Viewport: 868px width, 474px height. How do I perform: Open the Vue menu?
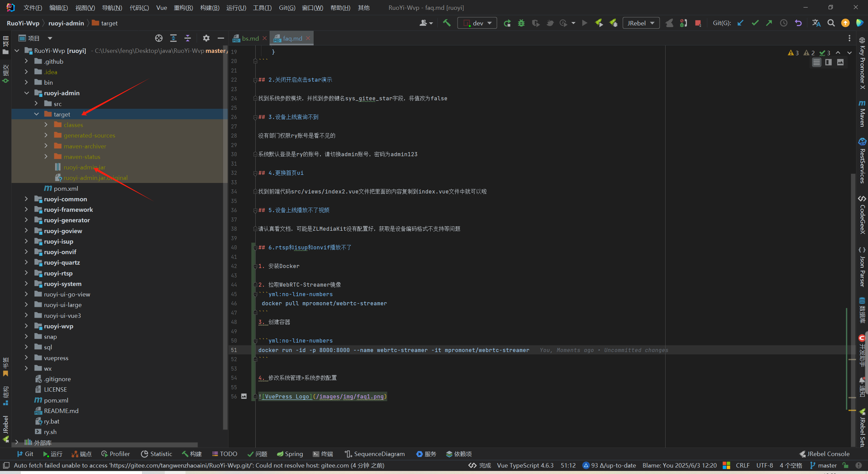pos(161,7)
